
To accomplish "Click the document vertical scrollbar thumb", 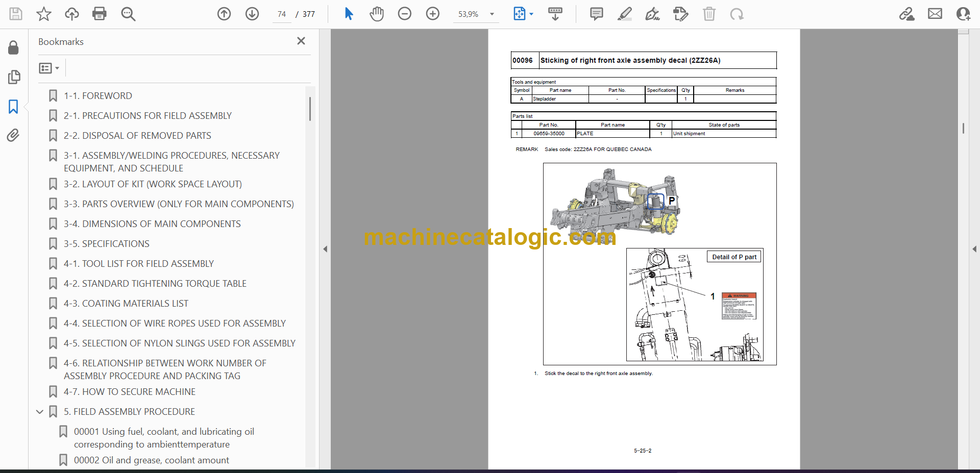I will (963, 129).
